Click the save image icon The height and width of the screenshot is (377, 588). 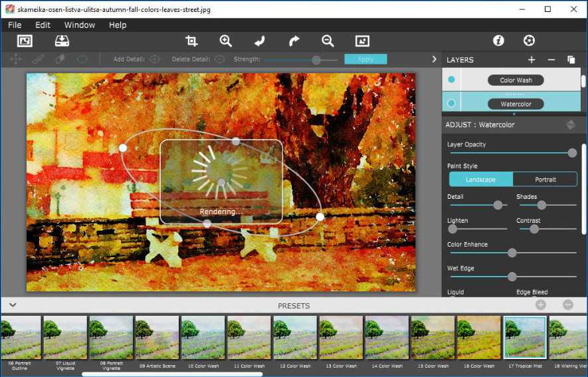(62, 41)
